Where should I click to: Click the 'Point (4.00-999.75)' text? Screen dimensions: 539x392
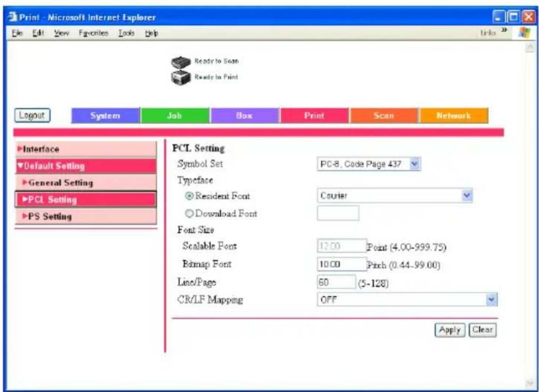[406, 247]
